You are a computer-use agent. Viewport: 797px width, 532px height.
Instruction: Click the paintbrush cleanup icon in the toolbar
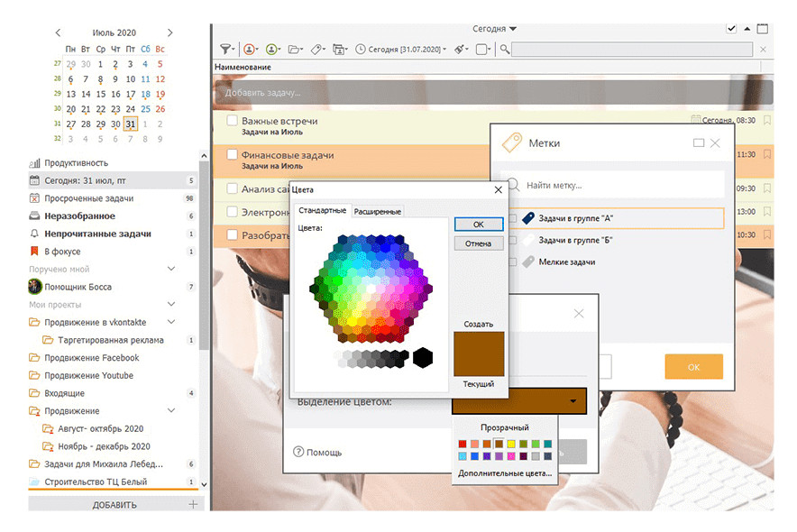click(461, 50)
